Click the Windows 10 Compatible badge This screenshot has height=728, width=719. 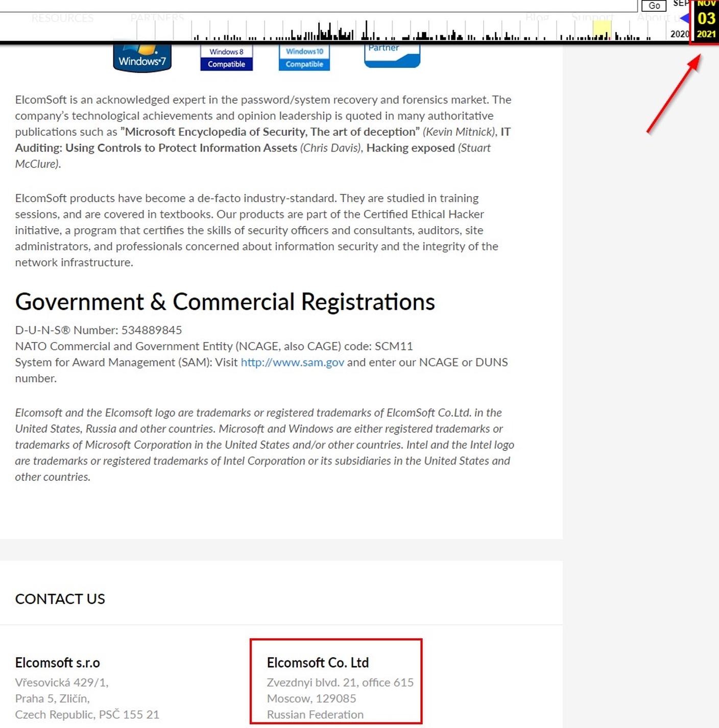point(304,58)
